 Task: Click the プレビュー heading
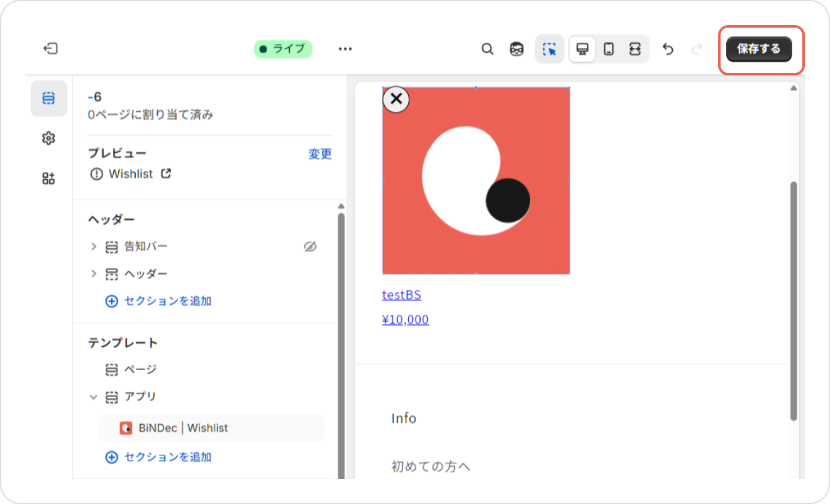pyautogui.click(x=117, y=153)
